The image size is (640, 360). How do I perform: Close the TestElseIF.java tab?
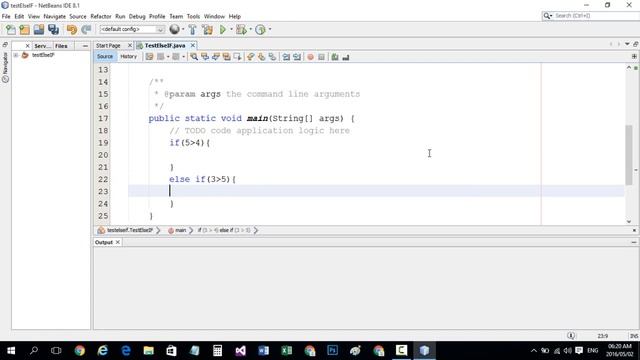(x=193, y=45)
